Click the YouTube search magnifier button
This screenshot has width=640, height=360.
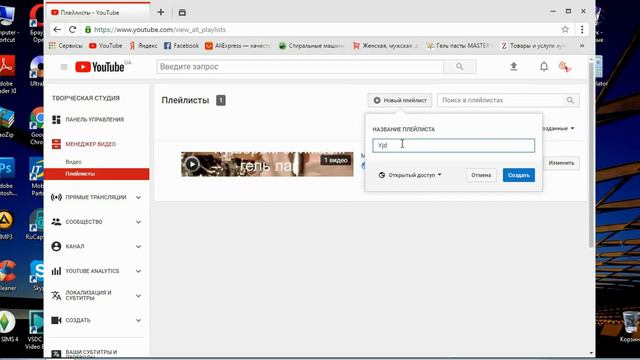460,67
